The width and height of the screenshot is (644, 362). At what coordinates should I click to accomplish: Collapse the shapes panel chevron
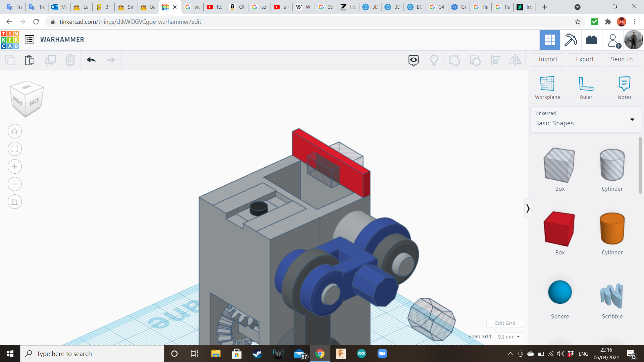pos(528,208)
